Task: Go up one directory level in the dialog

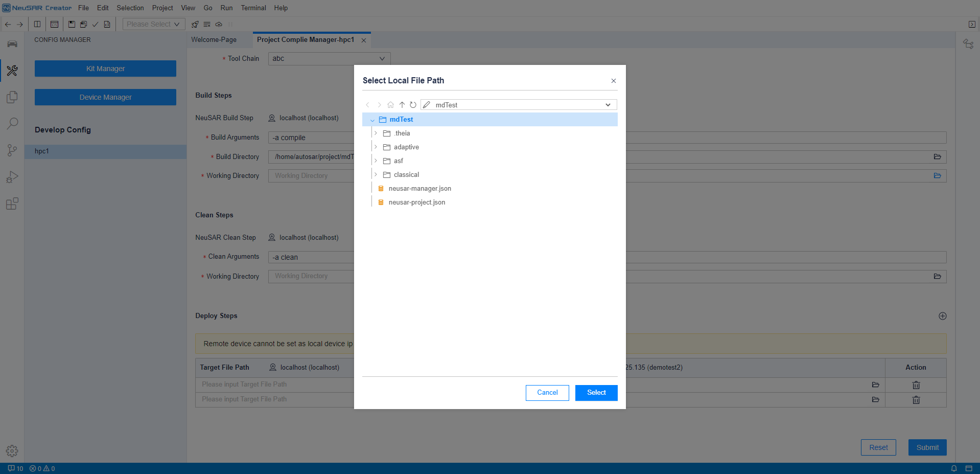Action: click(x=402, y=105)
